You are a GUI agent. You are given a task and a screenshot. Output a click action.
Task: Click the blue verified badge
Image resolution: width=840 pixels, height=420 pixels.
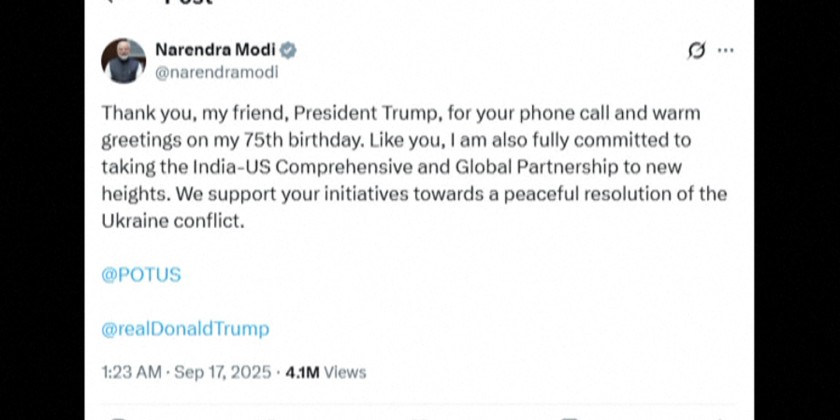288,50
